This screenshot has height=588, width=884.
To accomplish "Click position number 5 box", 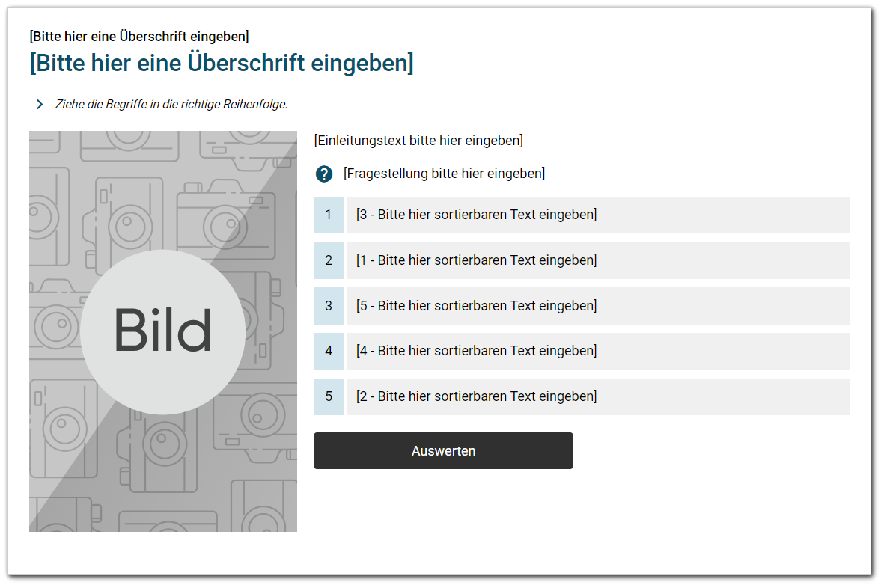I will pyautogui.click(x=329, y=396).
